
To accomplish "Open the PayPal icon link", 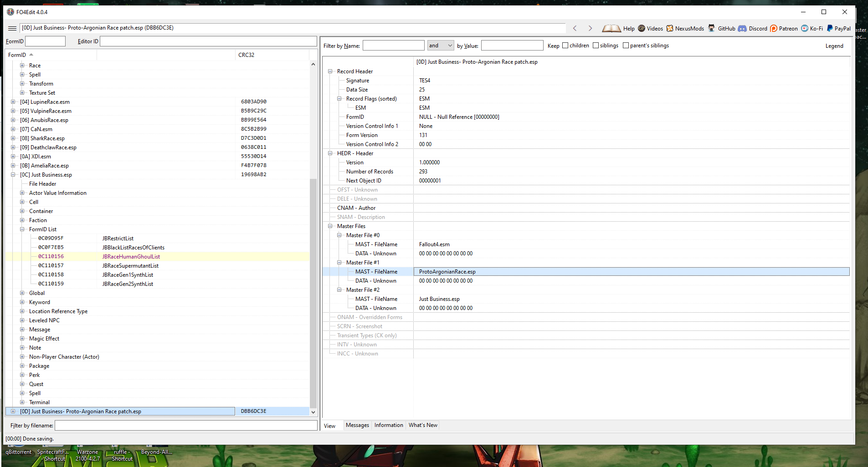I will coord(830,28).
